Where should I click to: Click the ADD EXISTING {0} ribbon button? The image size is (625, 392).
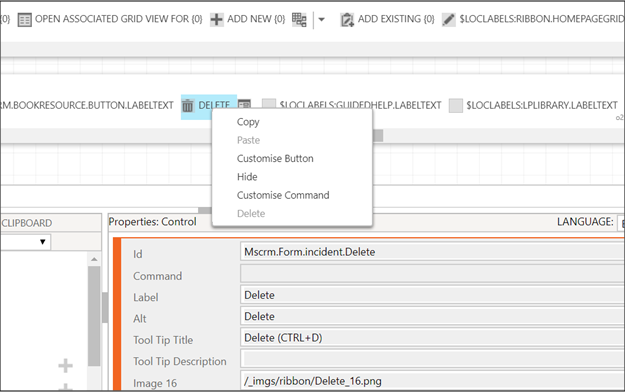tap(387, 19)
